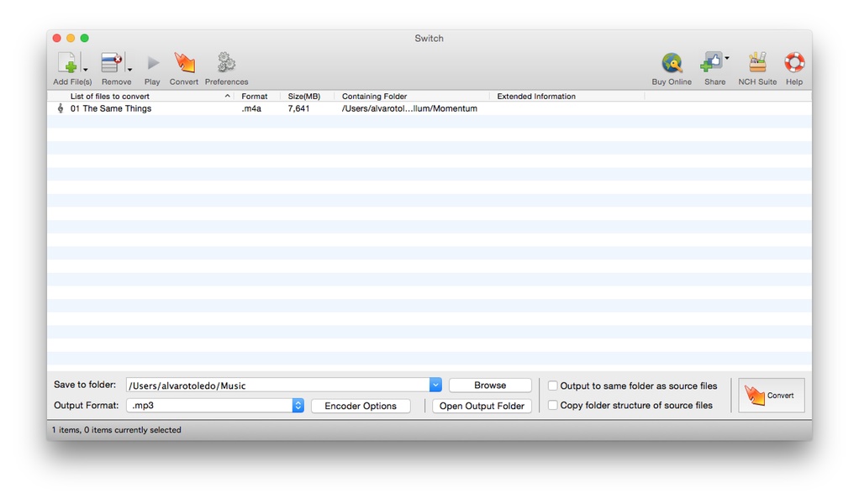
Task: Click the Remove toolbar icon
Action: [111, 63]
